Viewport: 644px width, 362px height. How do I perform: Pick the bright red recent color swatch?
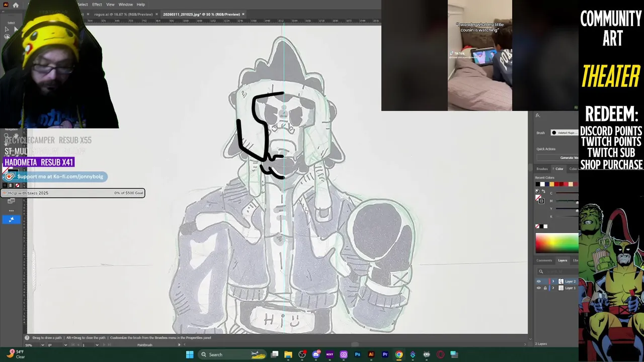566,185
